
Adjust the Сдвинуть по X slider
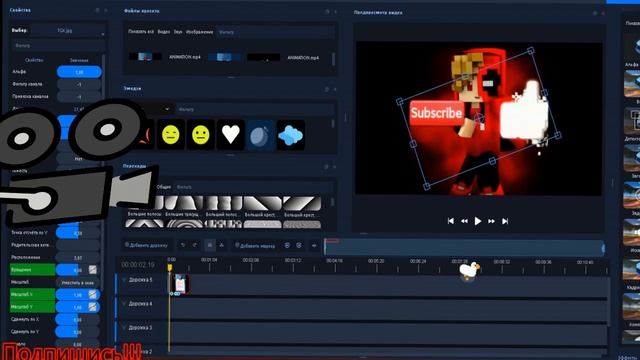click(x=78, y=319)
